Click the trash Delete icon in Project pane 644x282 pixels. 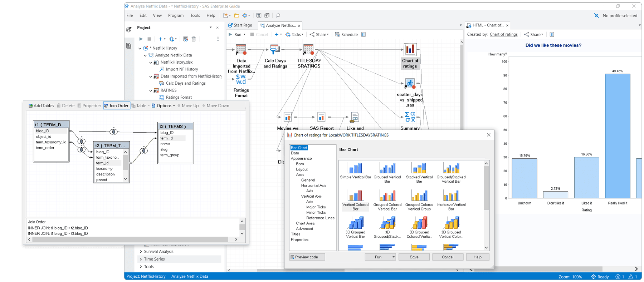(194, 39)
